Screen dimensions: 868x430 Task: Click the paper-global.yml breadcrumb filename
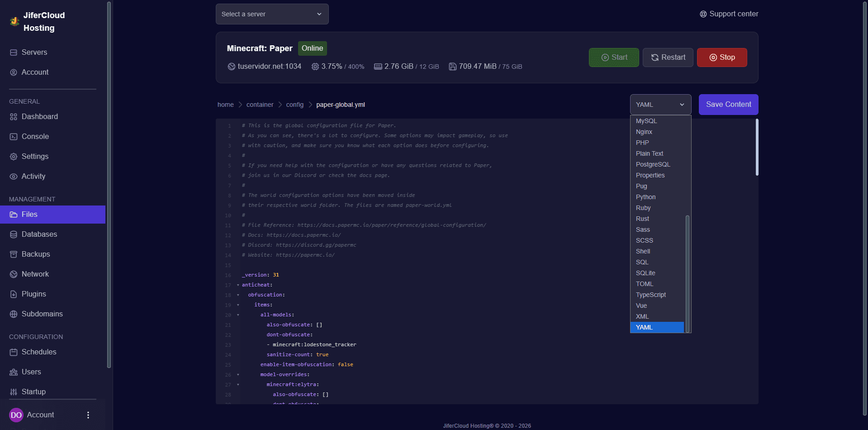[x=341, y=105]
